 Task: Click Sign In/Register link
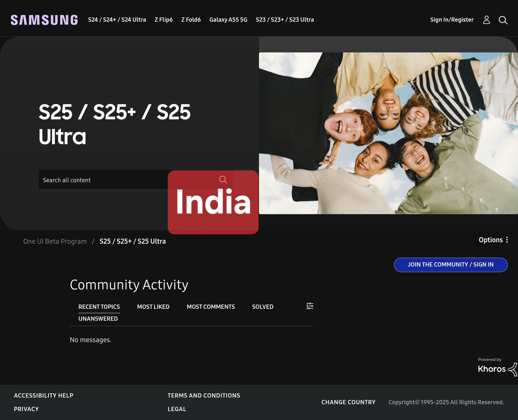coord(452,20)
